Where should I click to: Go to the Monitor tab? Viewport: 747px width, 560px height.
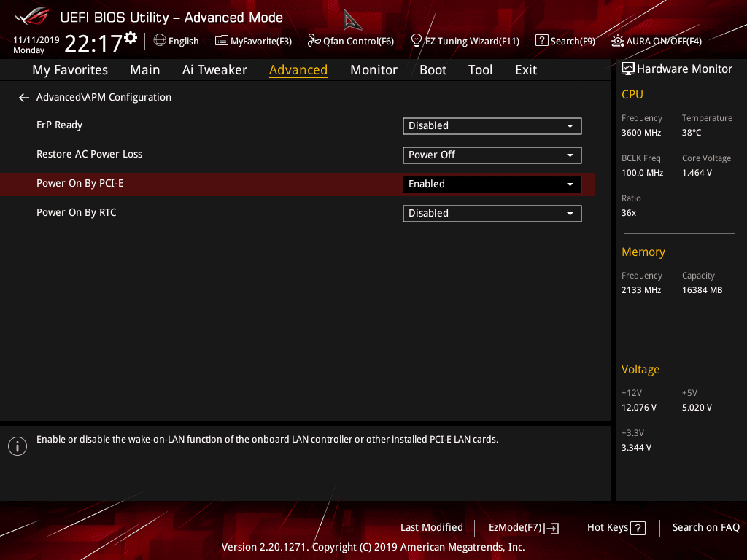pos(373,70)
